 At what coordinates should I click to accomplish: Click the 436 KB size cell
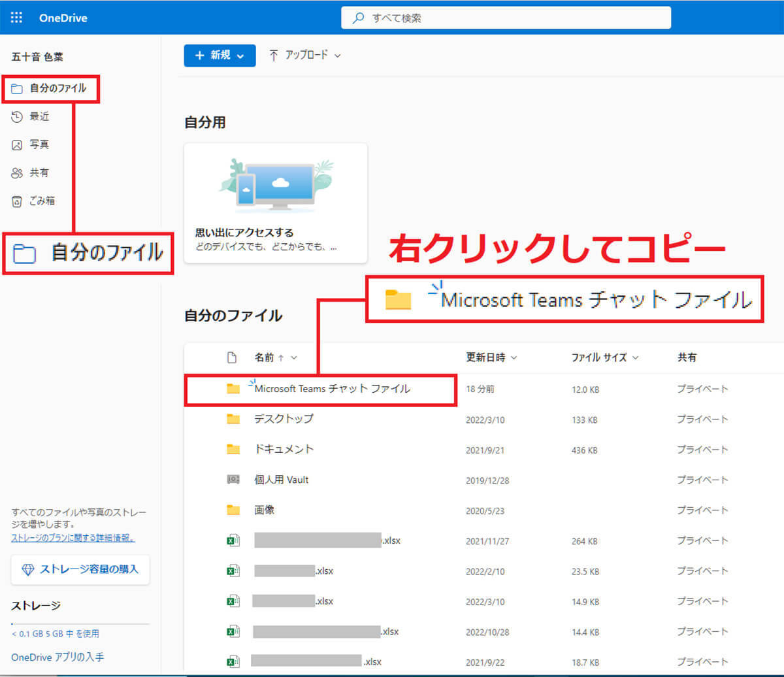tap(584, 450)
